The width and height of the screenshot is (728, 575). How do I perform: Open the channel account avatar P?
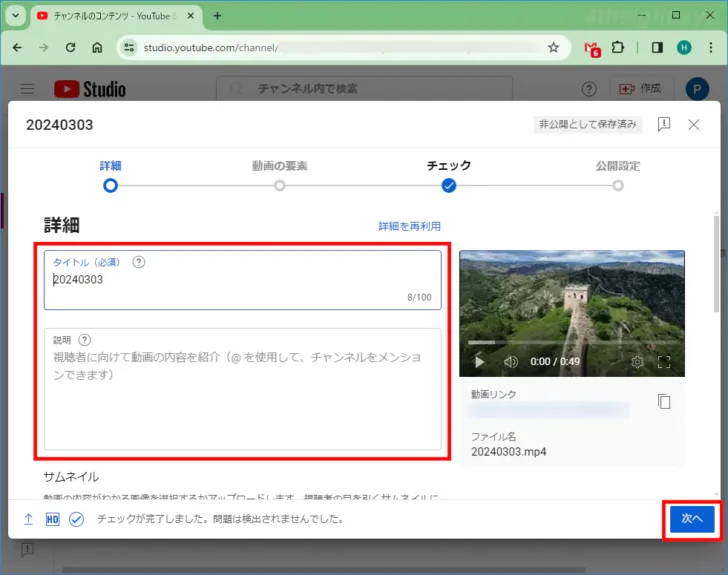tap(697, 89)
